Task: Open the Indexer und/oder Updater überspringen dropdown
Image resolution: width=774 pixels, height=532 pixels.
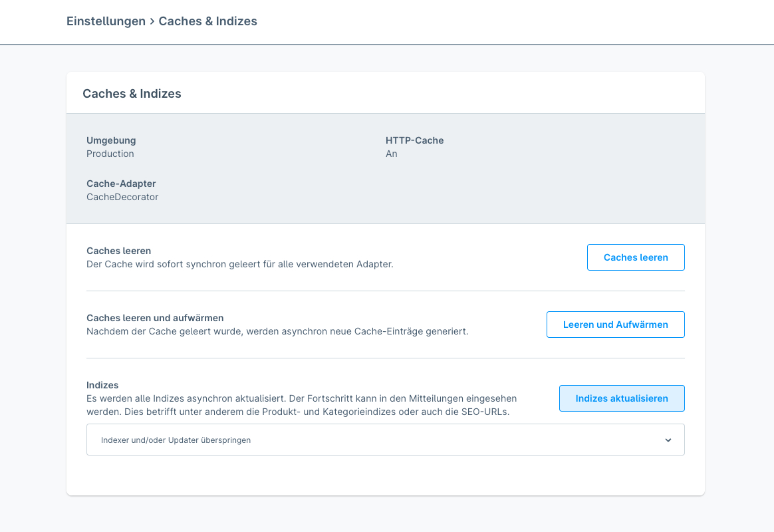Action: tap(384, 440)
